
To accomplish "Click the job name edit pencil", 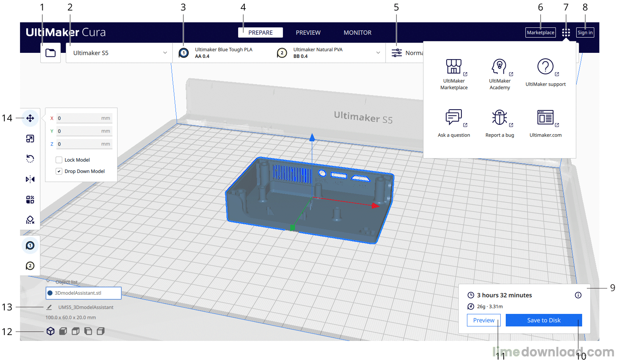I will click(49, 307).
